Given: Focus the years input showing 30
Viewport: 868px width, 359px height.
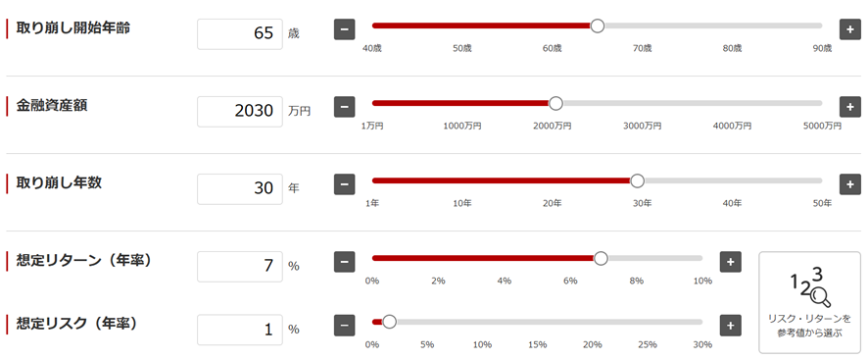Looking at the screenshot, I should (240, 189).
